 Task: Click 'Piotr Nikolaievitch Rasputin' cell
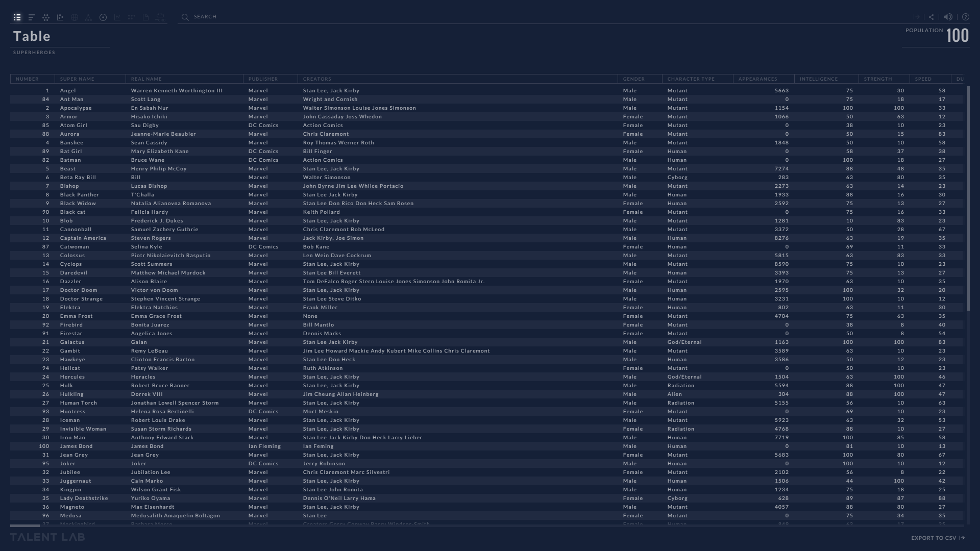point(170,256)
